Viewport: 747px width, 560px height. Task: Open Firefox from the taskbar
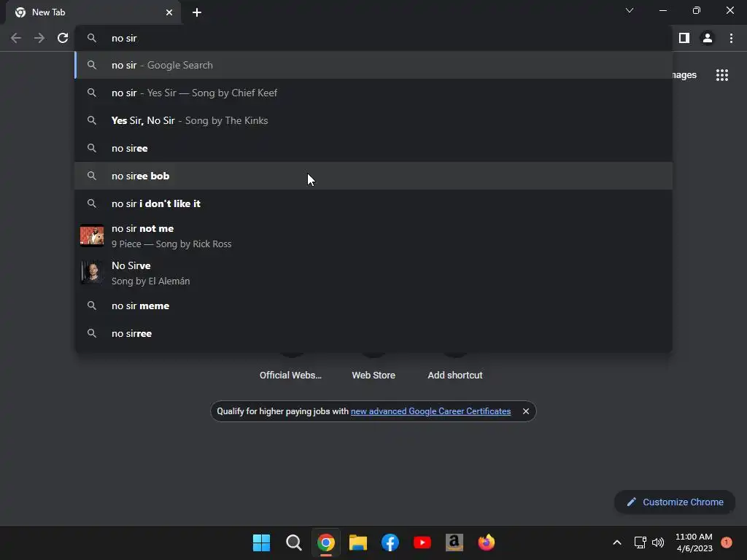click(487, 542)
